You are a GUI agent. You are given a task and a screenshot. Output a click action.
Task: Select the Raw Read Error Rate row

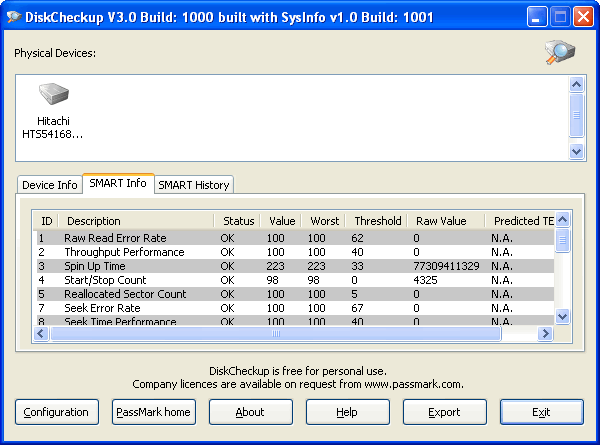295,238
